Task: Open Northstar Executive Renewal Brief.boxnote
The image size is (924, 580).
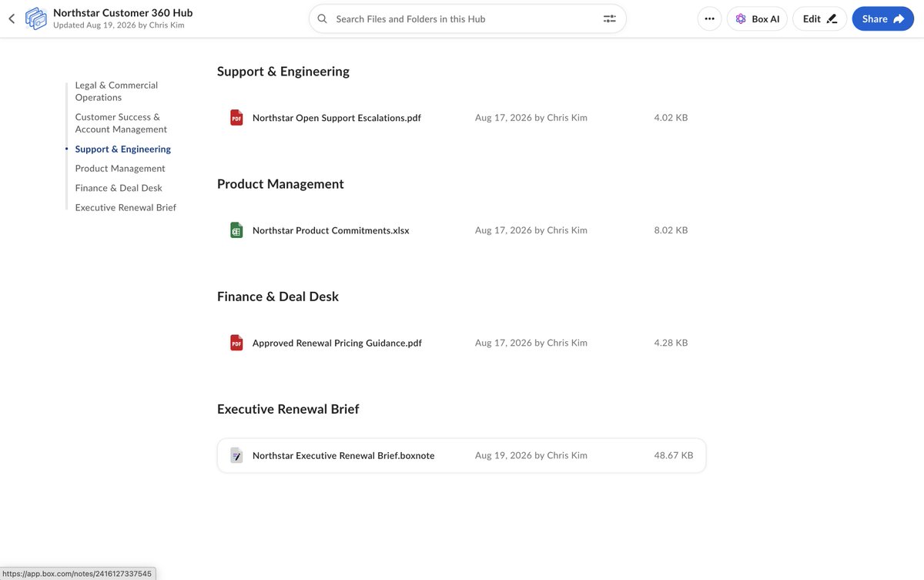Action: pyautogui.click(x=343, y=455)
